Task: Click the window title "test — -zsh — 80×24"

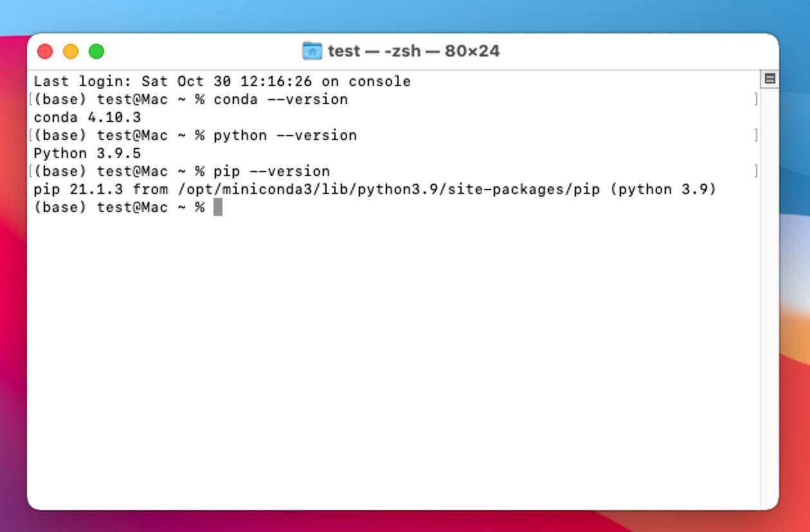Action: 413,51
